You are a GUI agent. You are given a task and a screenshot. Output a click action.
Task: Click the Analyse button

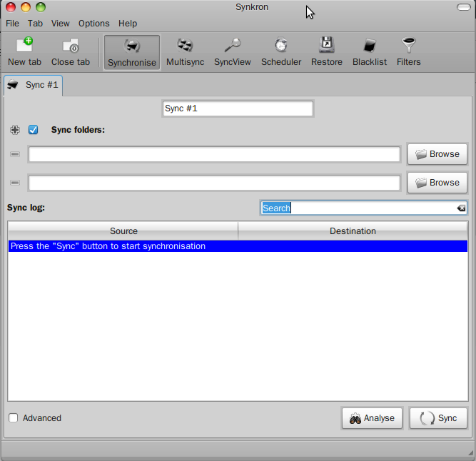pyautogui.click(x=372, y=418)
